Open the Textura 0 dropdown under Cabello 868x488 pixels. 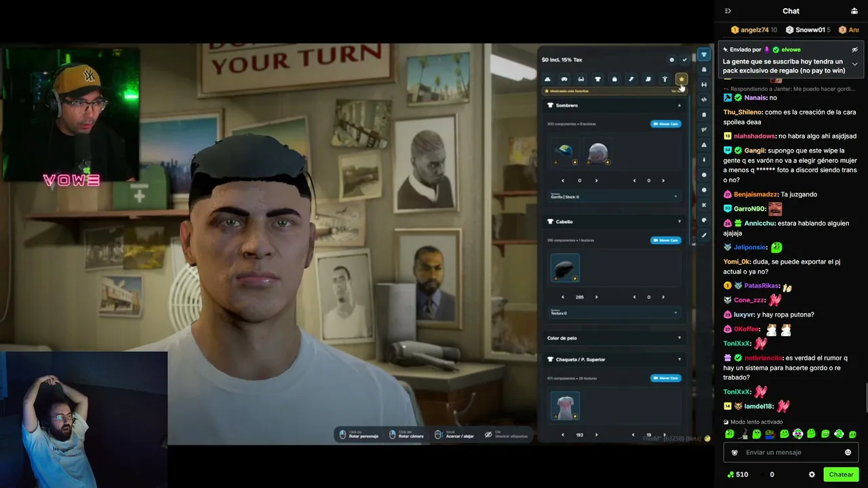[x=613, y=312]
